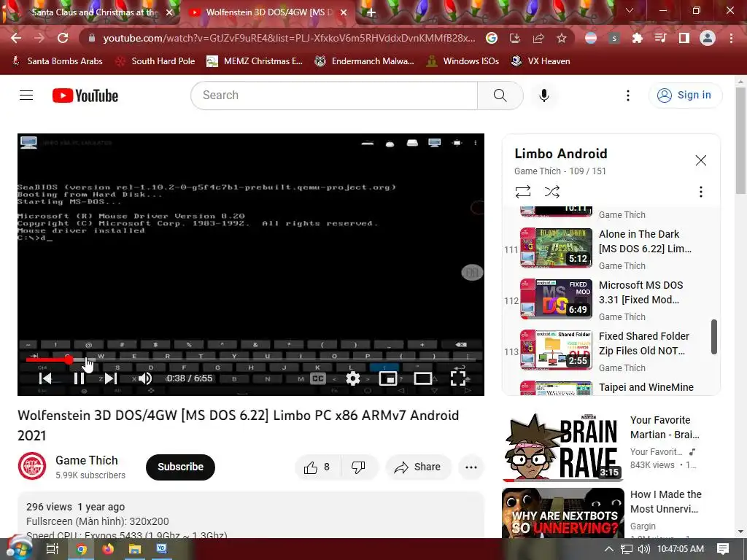The width and height of the screenshot is (747, 560).
Task: Click the Share button
Action: pyautogui.click(x=418, y=467)
